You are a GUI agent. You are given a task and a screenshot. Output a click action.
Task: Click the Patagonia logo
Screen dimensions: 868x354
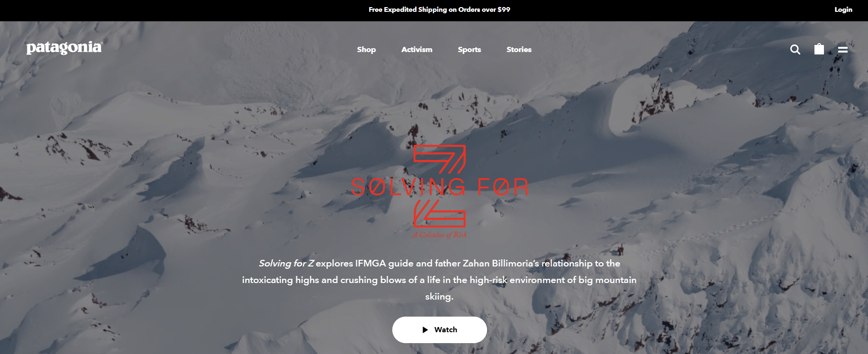coord(64,48)
